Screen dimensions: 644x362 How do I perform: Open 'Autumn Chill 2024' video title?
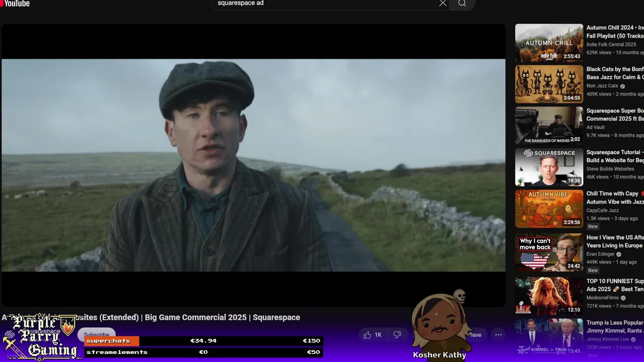615,32
